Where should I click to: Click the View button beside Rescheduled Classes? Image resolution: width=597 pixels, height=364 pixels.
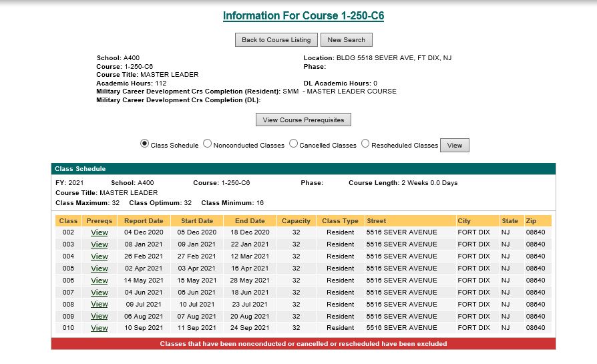[x=455, y=146]
